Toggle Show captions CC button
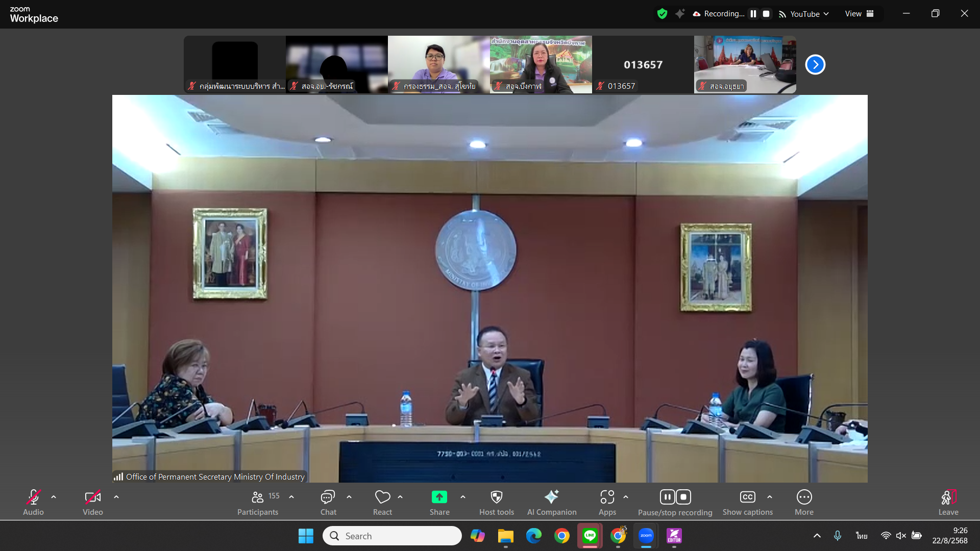 (x=747, y=503)
